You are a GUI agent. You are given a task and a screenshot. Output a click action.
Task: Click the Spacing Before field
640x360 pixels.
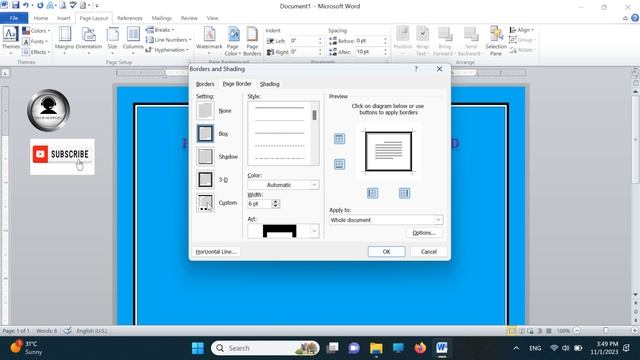[369, 41]
